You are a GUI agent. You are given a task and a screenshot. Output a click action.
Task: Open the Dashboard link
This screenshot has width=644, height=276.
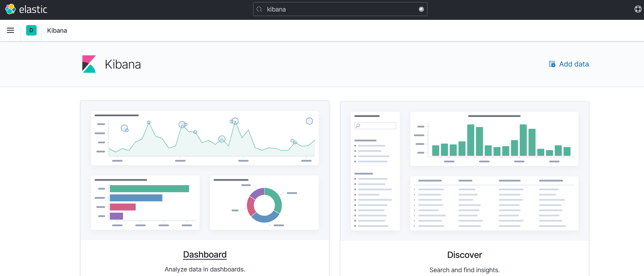[x=205, y=255]
